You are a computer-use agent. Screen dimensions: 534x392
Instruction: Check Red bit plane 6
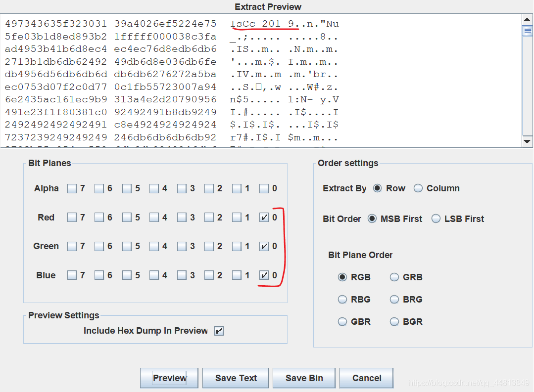(x=99, y=218)
